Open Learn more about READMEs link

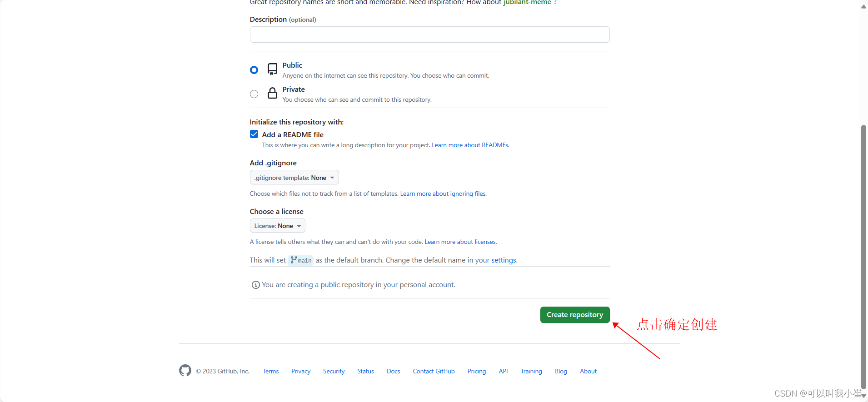click(x=470, y=145)
